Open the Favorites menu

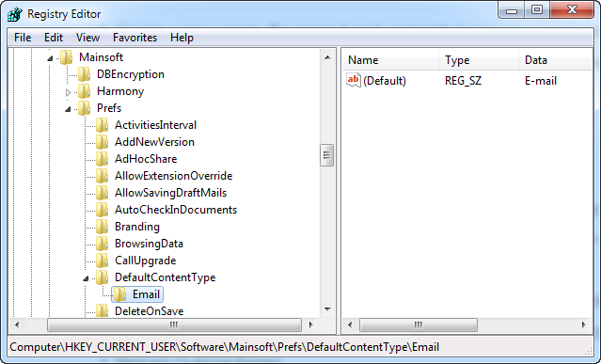134,38
